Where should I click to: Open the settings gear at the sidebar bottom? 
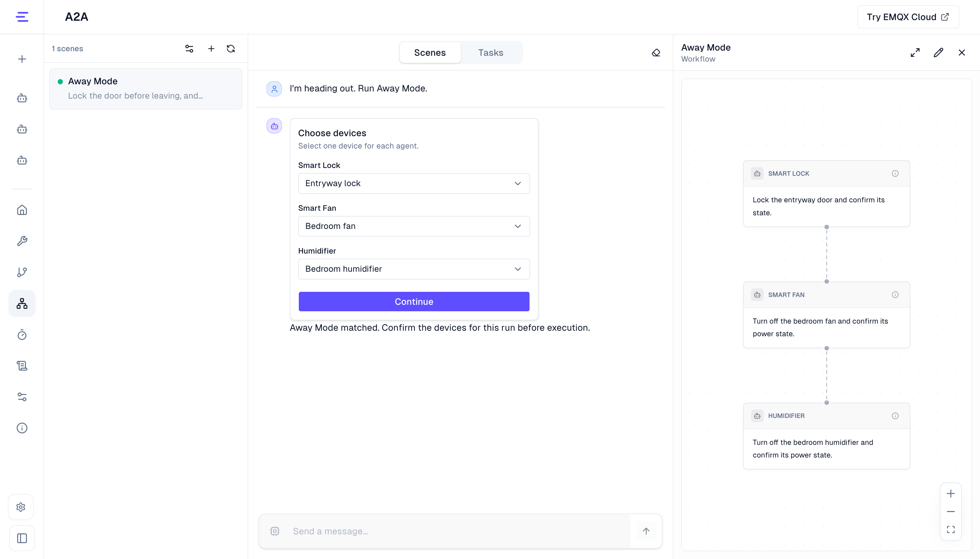point(21,507)
